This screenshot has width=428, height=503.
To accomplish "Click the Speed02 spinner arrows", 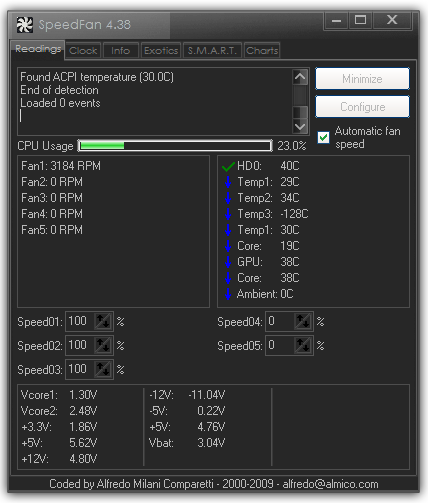I will (x=103, y=345).
